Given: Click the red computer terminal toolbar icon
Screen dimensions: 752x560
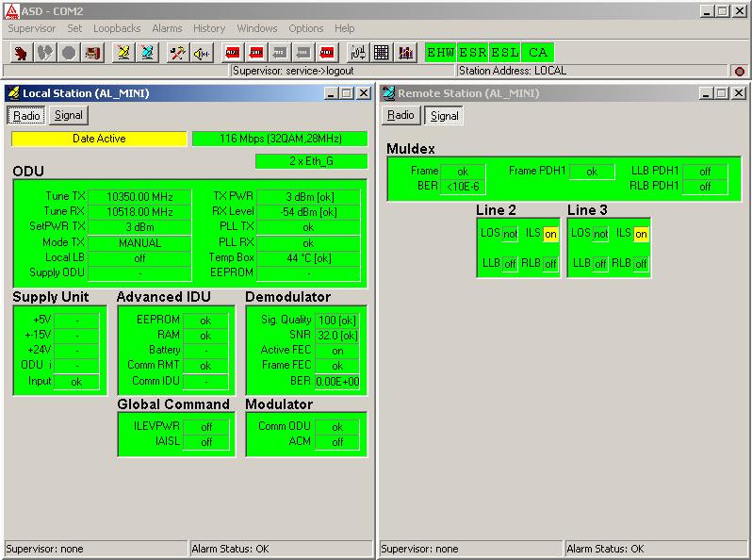Looking at the screenshot, I should 93,52.
